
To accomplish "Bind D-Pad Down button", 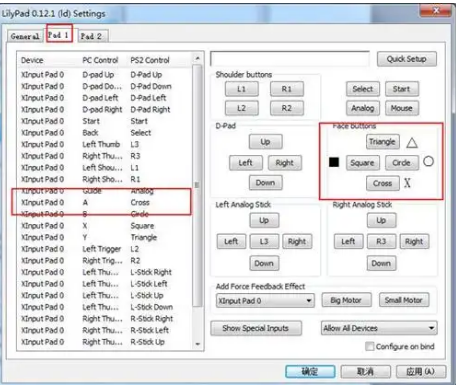I will [265, 183].
